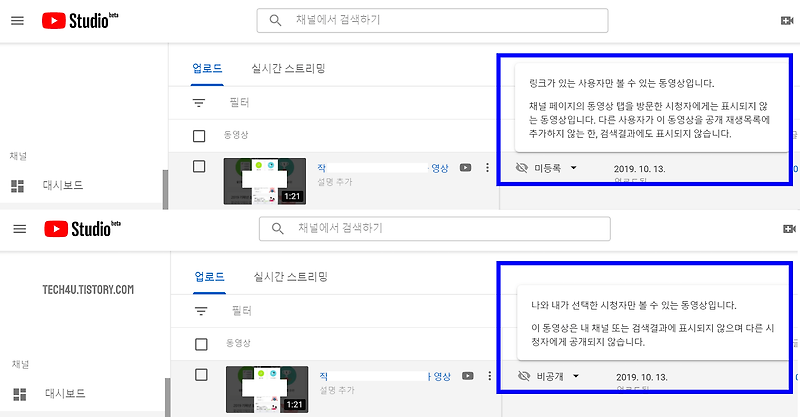Open the filter icon beside 필터 in top panel
Image resolution: width=800 pixels, height=417 pixels.
pos(199,103)
